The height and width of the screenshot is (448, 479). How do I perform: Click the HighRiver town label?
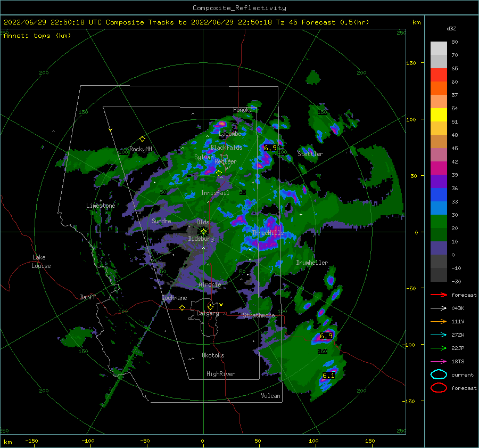tap(221, 374)
